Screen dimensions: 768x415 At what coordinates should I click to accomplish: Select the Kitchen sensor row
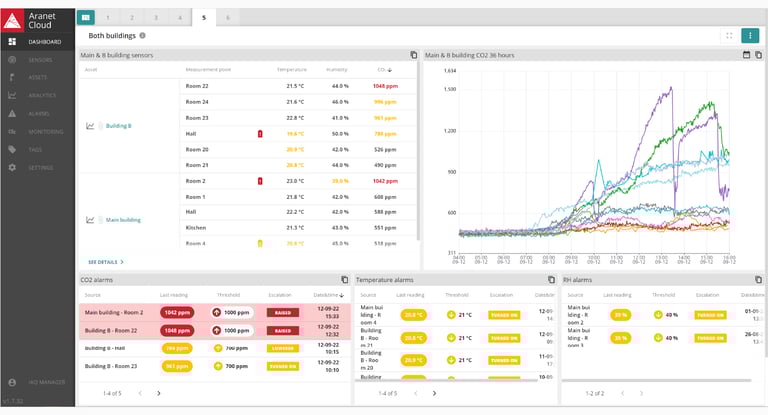coord(298,228)
